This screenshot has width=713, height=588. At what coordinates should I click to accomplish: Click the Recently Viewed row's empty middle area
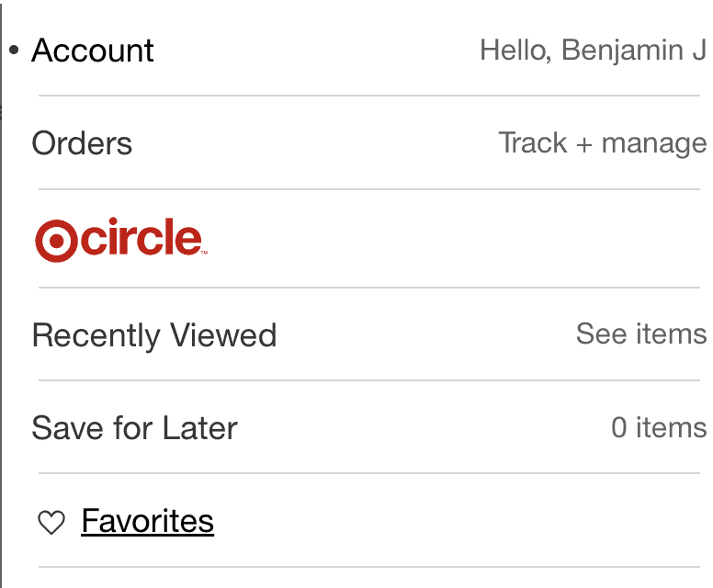[x=426, y=334]
